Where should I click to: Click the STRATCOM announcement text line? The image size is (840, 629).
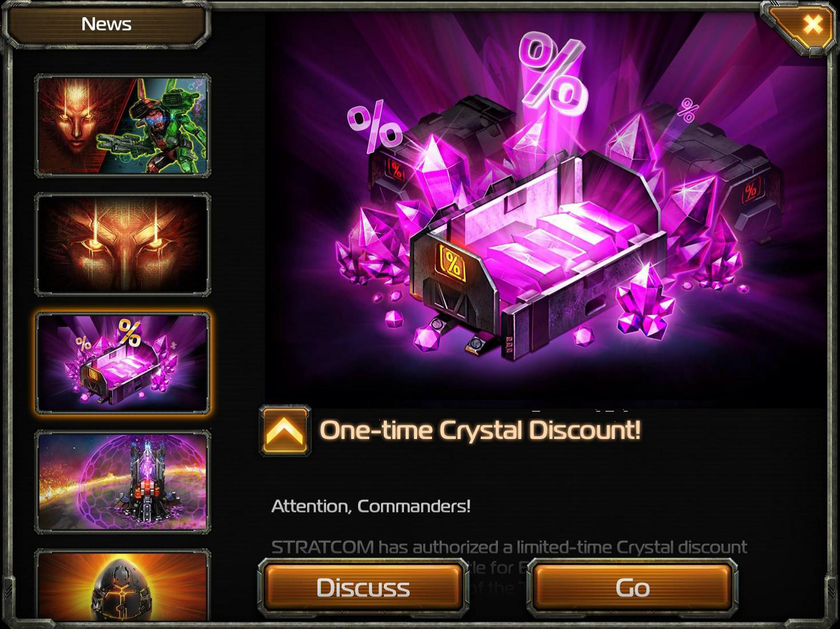[509, 547]
